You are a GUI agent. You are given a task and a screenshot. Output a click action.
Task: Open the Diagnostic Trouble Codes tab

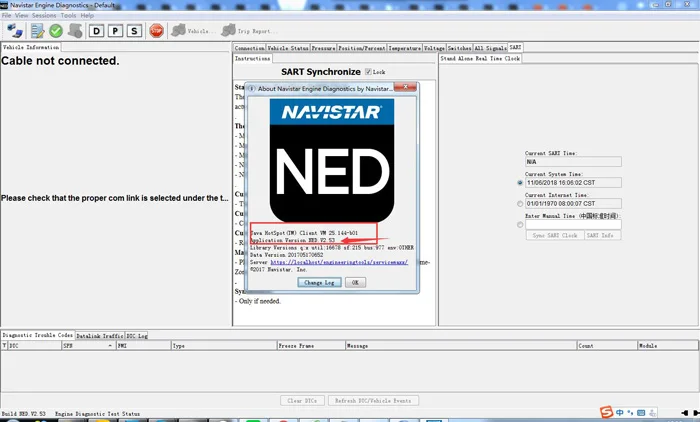38,335
